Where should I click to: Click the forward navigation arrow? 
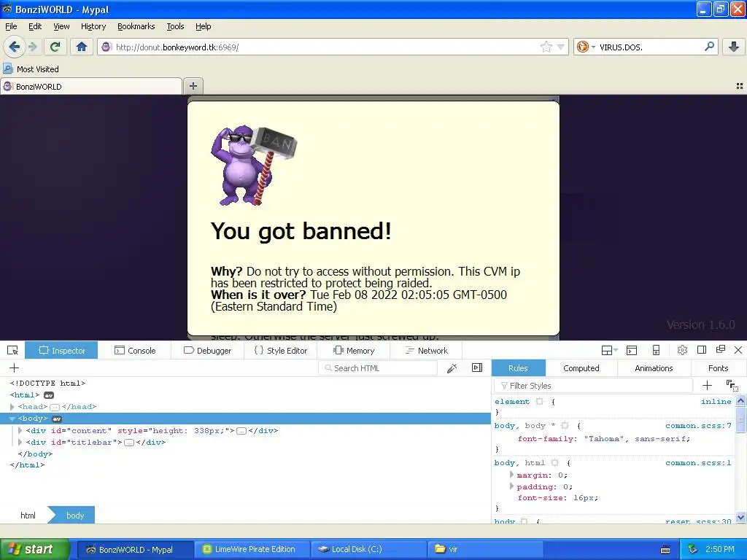point(32,47)
